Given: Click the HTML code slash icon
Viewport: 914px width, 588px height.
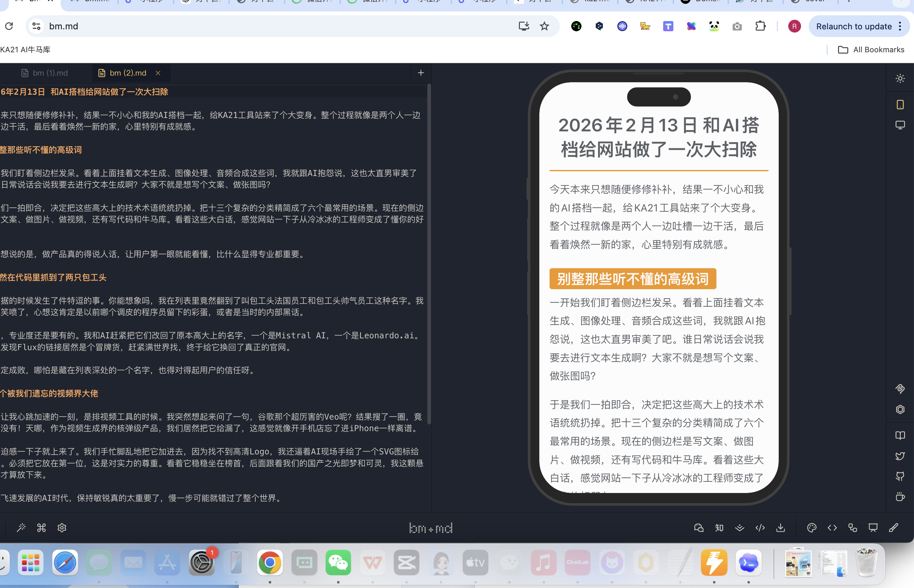Looking at the screenshot, I should click(760, 528).
